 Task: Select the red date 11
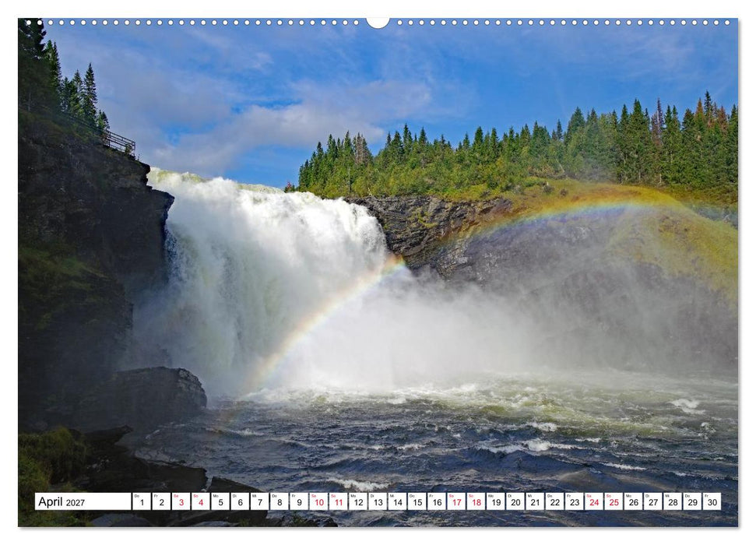point(339,501)
